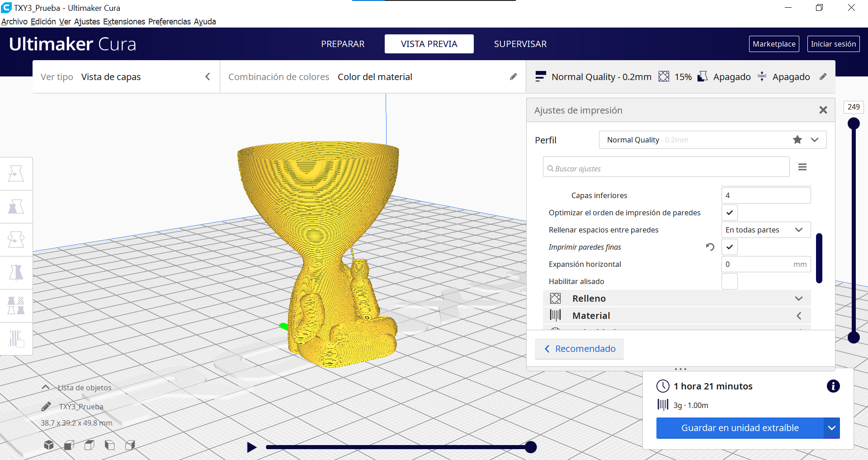Click the clock icon beside print time

click(x=663, y=386)
